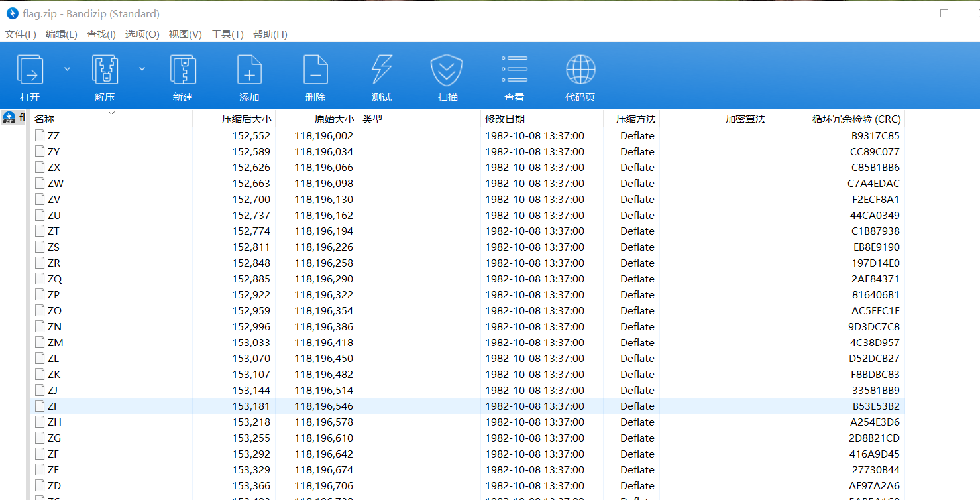The width and height of the screenshot is (980, 500).
Task: Click the Delete (删除) file icon
Action: (x=315, y=69)
